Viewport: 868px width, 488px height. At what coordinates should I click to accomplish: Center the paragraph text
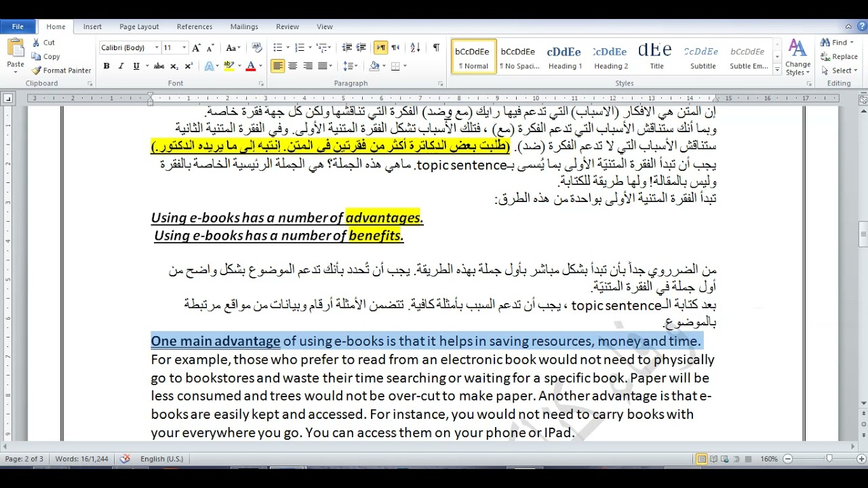click(x=293, y=66)
